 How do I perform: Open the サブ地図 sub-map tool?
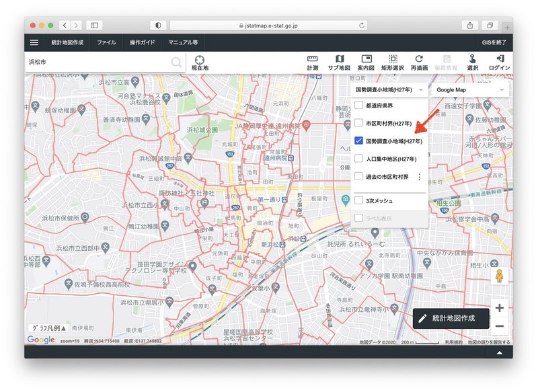(x=339, y=63)
